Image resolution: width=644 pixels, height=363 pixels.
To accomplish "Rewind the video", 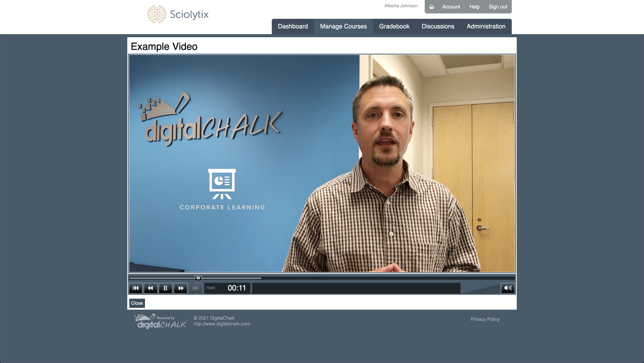I will tap(150, 288).
